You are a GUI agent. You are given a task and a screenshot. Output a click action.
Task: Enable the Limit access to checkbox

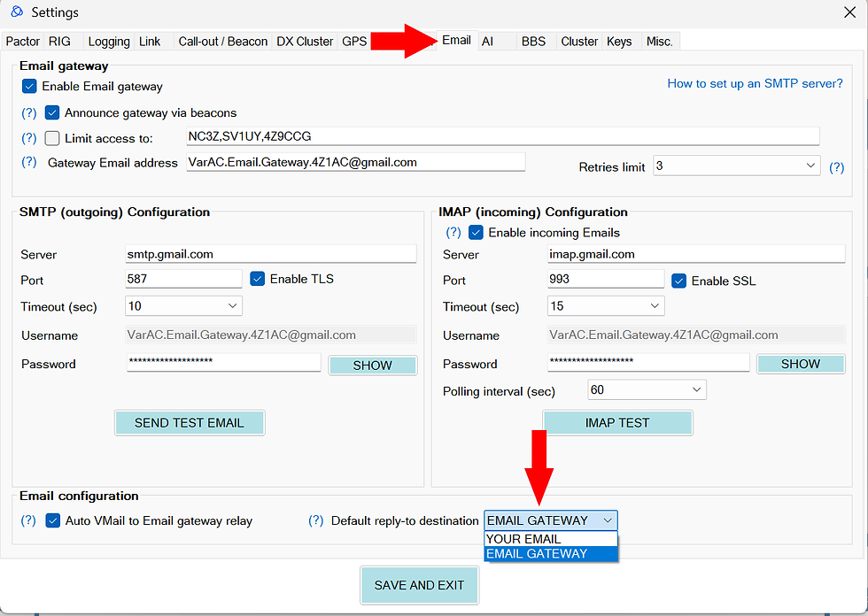coord(52,138)
